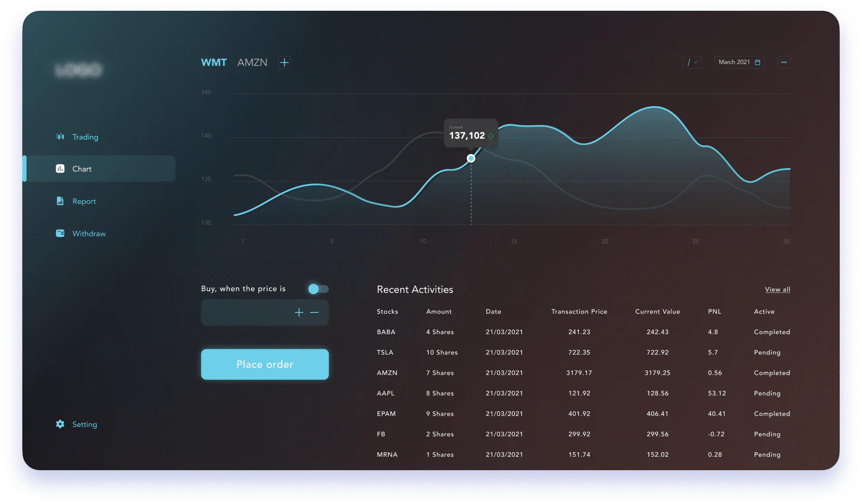Select the AMZN row in Recent Activities
The height and width of the screenshot is (504, 862).
tap(584, 373)
